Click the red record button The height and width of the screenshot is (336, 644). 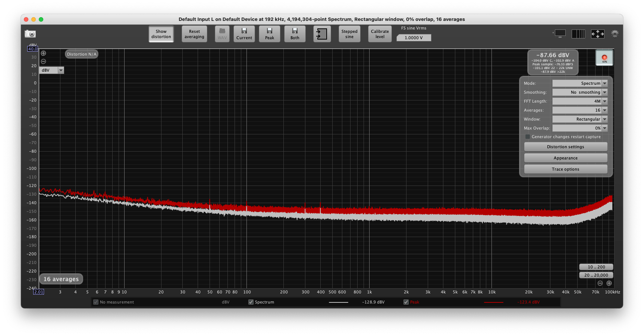click(x=604, y=58)
